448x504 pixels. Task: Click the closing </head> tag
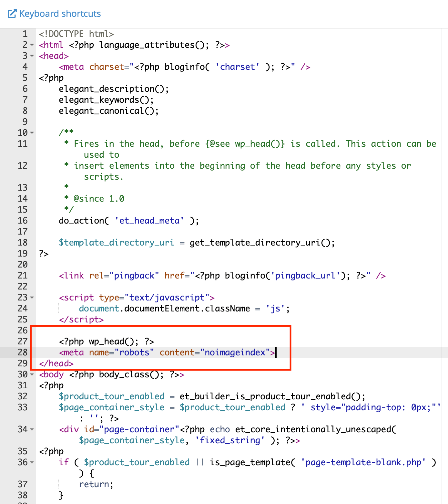tap(56, 363)
